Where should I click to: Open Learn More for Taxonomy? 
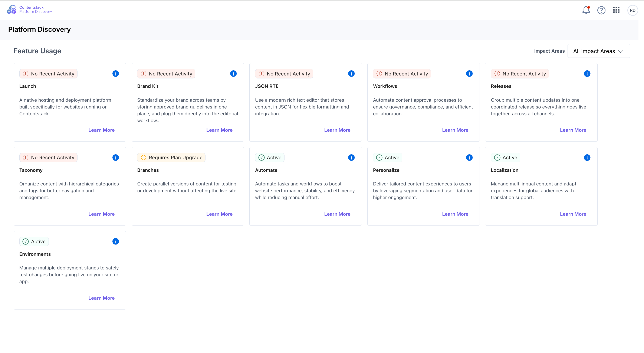102,214
